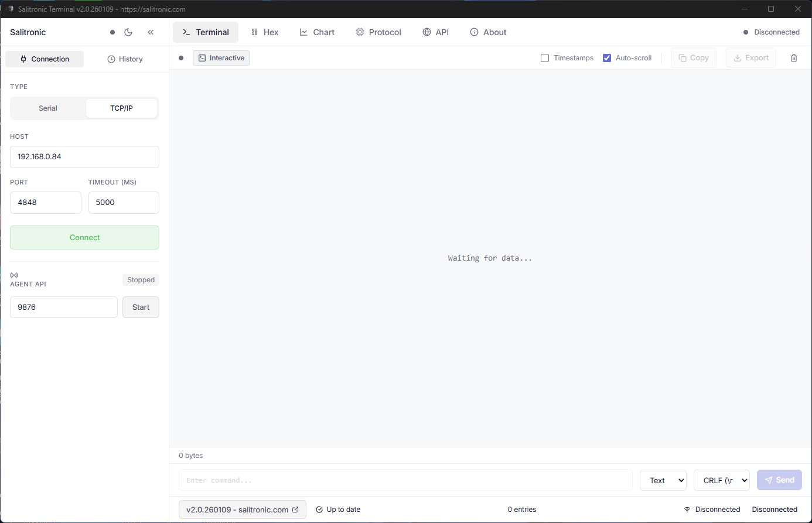
Task: Switch to the History sidebar tab
Action: (125, 59)
